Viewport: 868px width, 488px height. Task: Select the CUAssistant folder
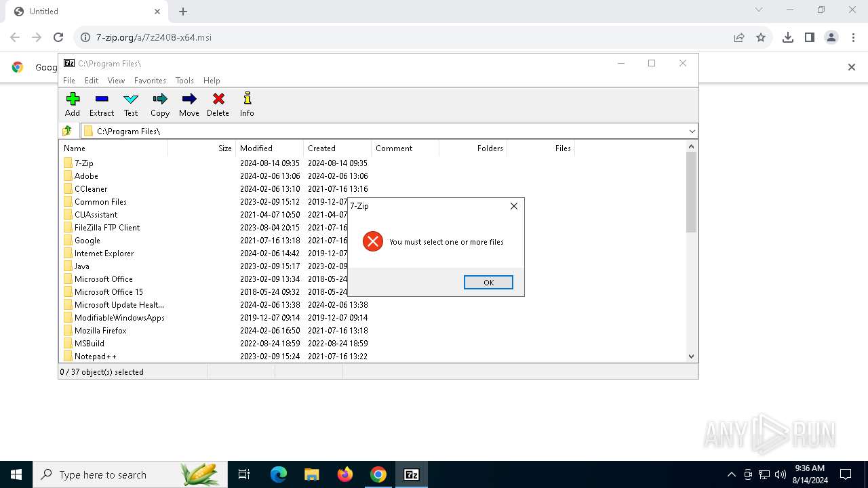coord(96,215)
